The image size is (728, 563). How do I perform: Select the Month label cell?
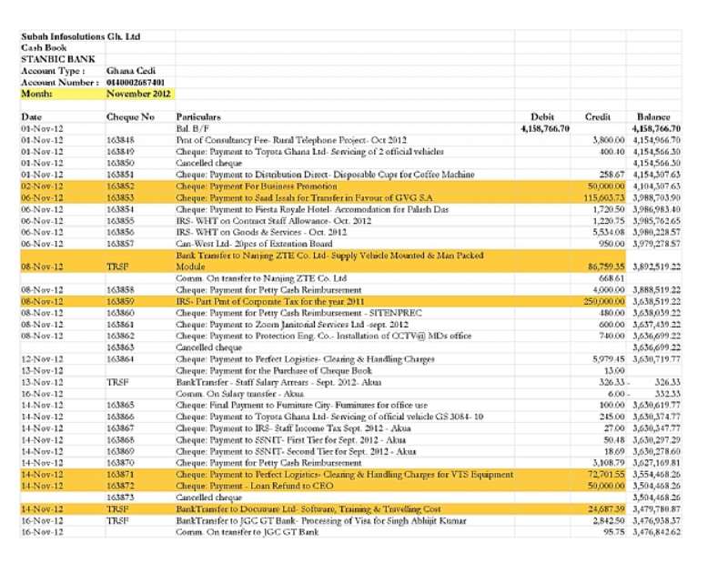point(63,94)
